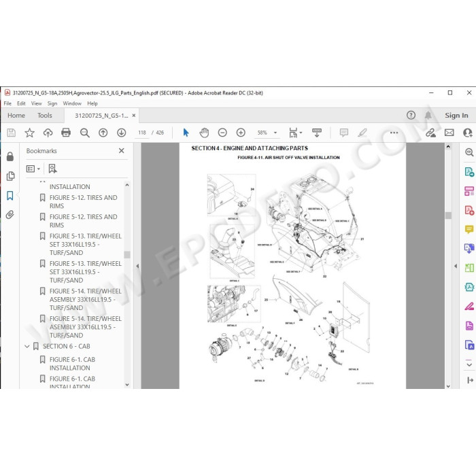Print the document
Image resolution: width=476 pixels, height=476 pixels.
[x=66, y=133]
